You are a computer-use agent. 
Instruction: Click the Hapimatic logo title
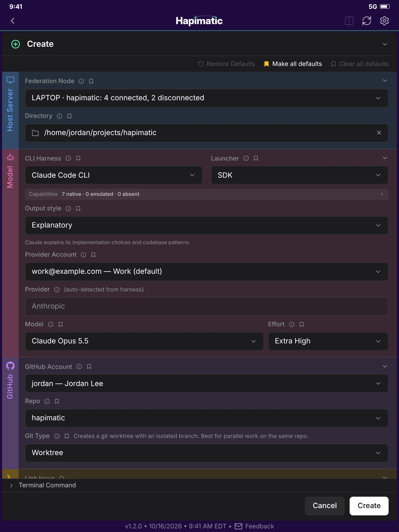pos(199,21)
